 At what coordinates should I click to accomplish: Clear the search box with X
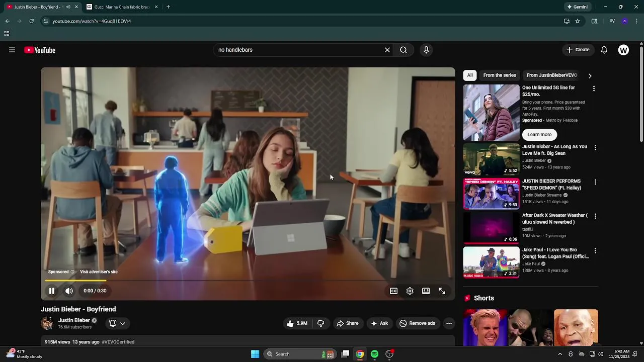(x=387, y=50)
